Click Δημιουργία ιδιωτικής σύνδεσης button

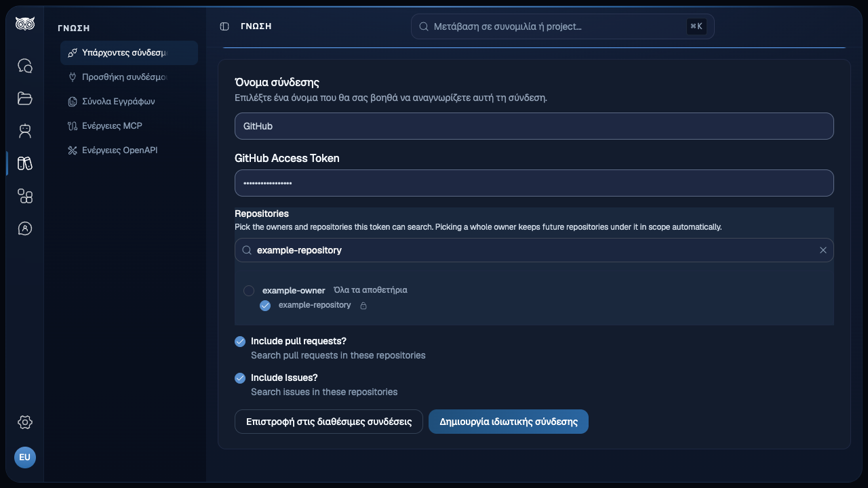(509, 422)
